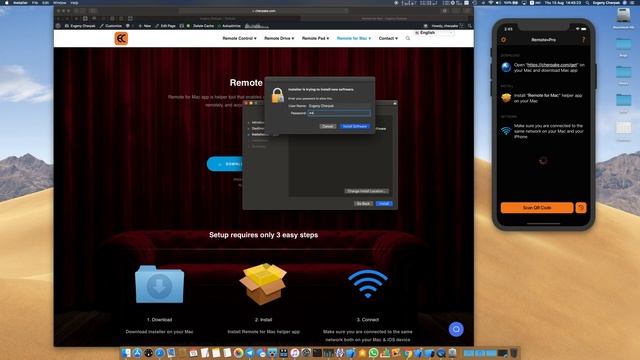Open iTunes from the Dock
The width and height of the screenshot is (640, 360).
tap(295, 353)
